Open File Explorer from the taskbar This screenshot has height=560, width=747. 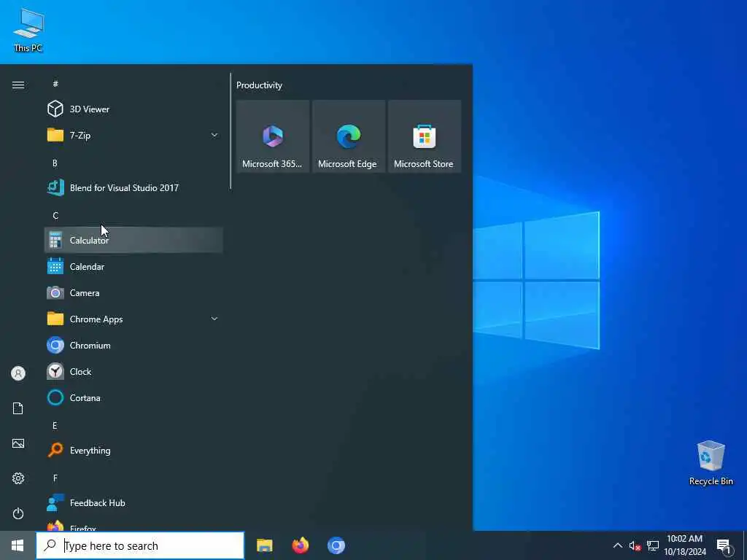coord(264,545)
